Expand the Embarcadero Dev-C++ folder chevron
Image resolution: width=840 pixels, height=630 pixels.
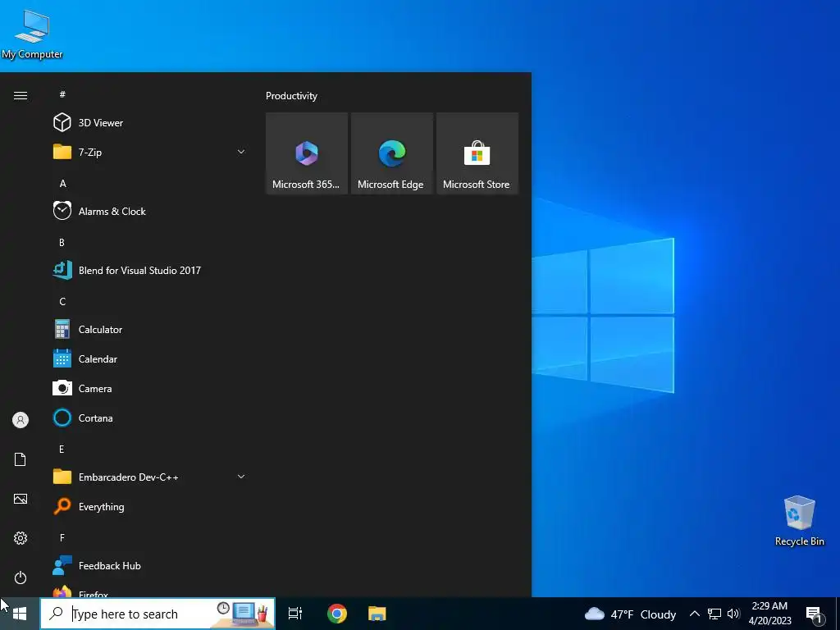(x=241, y=477)
